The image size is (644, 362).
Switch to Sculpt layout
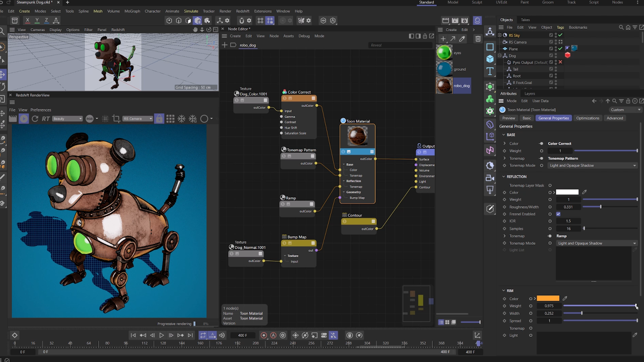click(477, 2)
